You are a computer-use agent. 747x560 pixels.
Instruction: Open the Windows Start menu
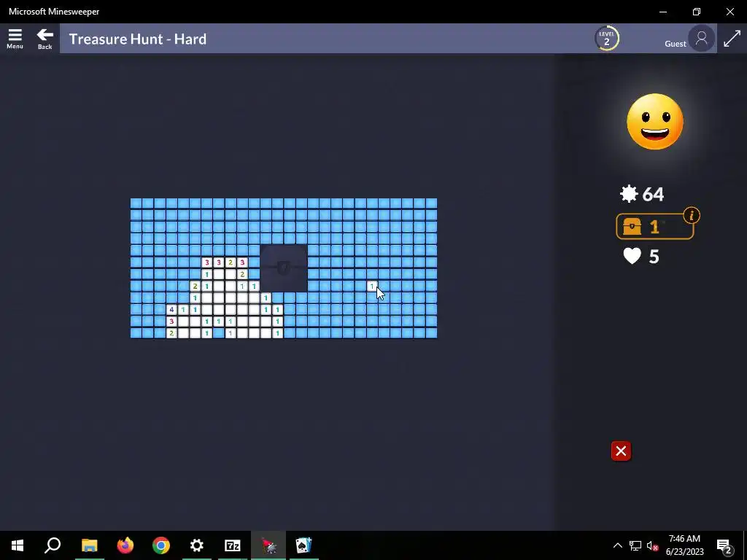18,545
